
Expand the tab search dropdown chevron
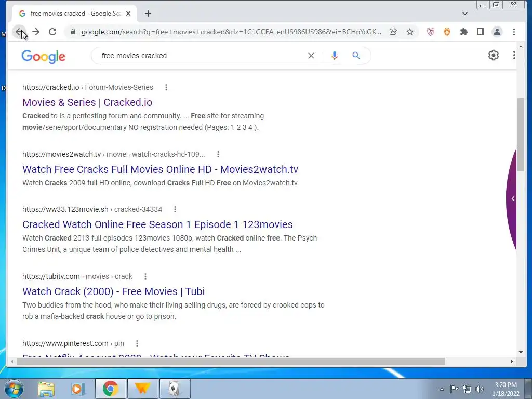click(465, 14)
